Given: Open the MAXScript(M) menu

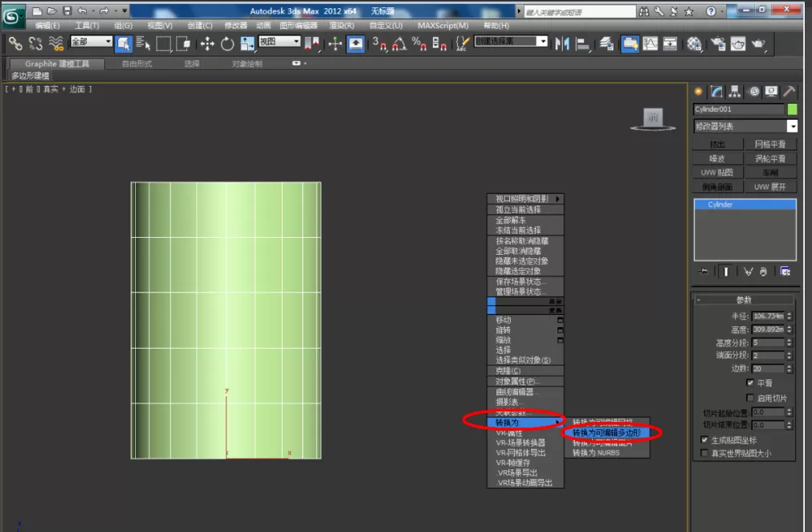Looking at the screenshot, I should 443,26.
